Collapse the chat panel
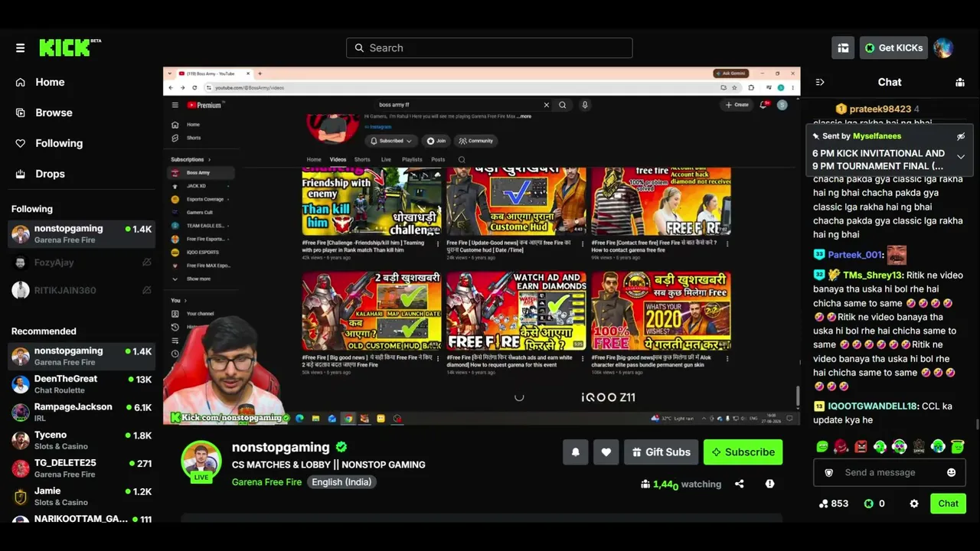Viewport: 980px width, 551px height. click(820, 82)
